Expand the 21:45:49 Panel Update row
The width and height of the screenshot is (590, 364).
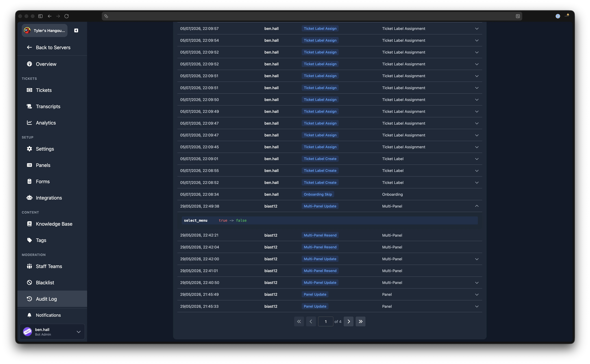click(x=477, y=295)
